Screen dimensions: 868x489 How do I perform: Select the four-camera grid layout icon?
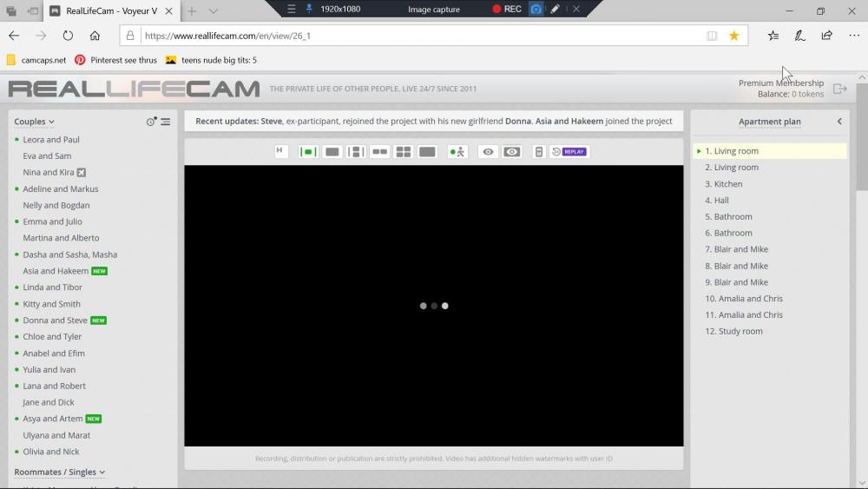(404, 152)
